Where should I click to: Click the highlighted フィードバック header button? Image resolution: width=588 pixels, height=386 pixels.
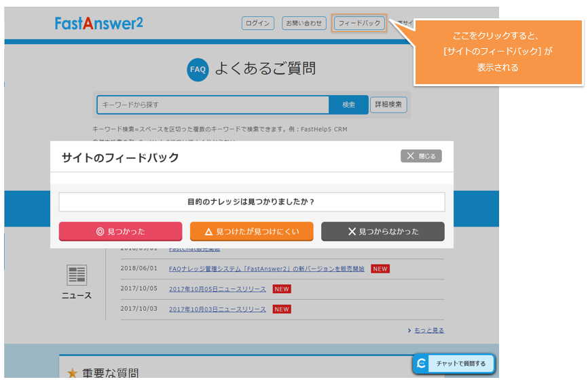(359, 23)
